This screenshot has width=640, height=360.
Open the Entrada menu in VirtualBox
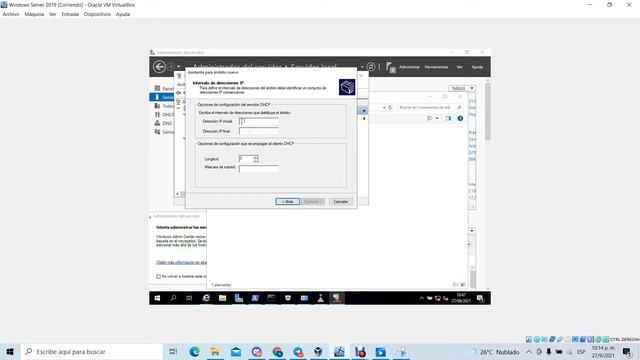pyautogui.click(x=70, y=14)
